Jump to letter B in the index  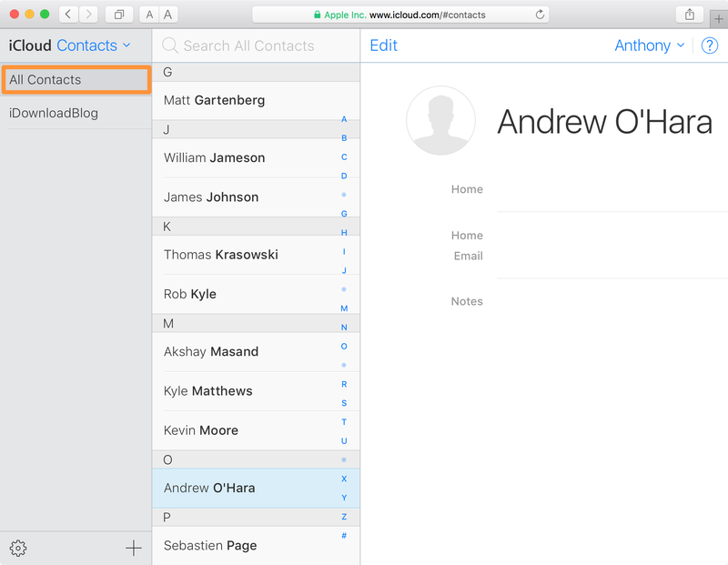344,138
